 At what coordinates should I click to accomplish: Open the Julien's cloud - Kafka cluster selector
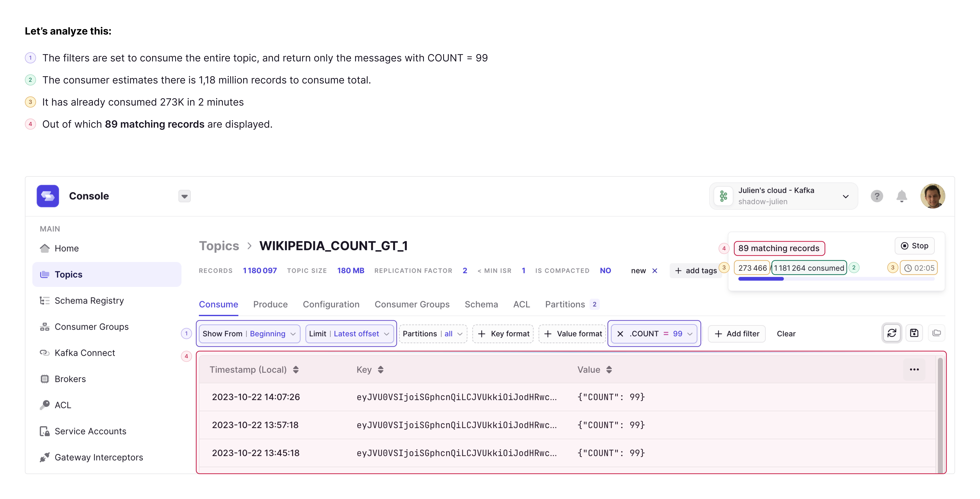[x=783, y=196]
